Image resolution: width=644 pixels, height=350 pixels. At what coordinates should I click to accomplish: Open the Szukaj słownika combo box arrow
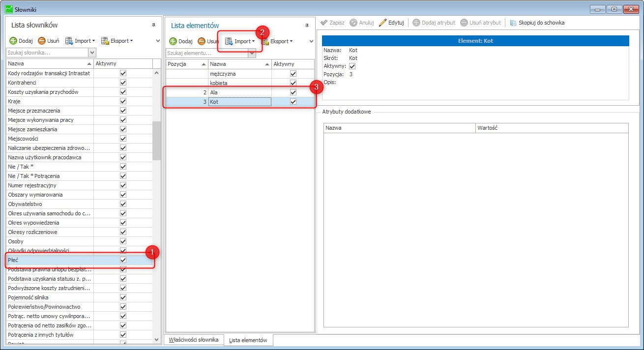[92, 52]
